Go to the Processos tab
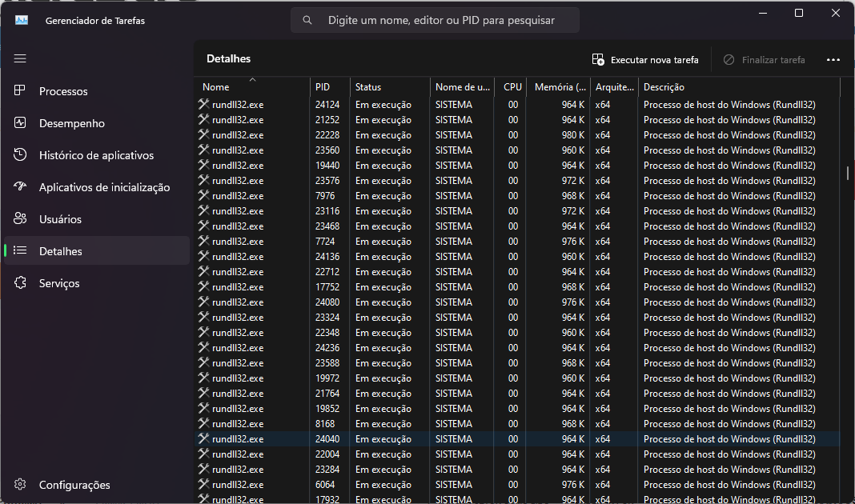 pos(97,91)
